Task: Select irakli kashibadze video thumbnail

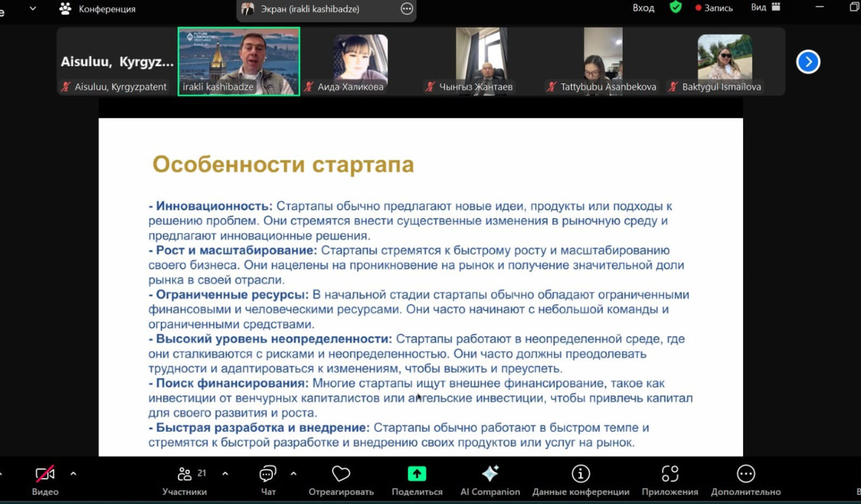Action: click(238, 61)
